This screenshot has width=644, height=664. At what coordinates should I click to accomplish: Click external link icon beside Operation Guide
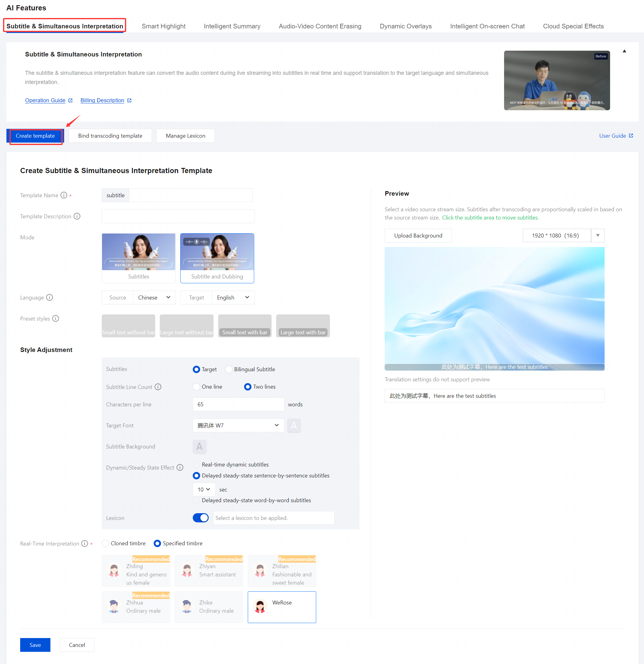[x=71, y=100]
